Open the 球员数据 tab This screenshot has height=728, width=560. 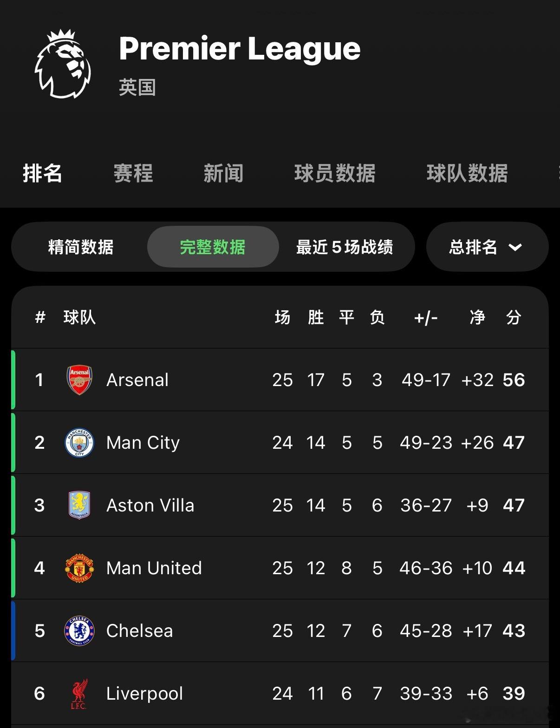click(x=335, y=173)
